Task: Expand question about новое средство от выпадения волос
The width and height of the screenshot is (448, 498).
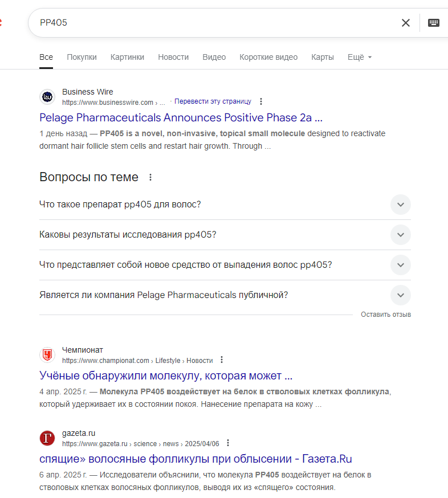Action: pyautogui.click(x=225, y=265)
